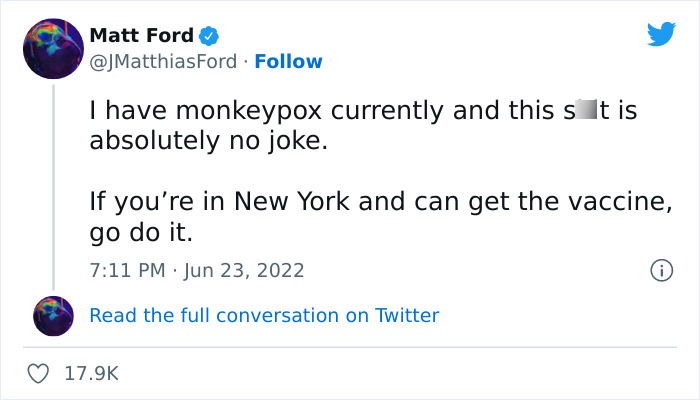Open the @JMatthiasFord handle
Viewport: 700px width, 400px height.
163,62
